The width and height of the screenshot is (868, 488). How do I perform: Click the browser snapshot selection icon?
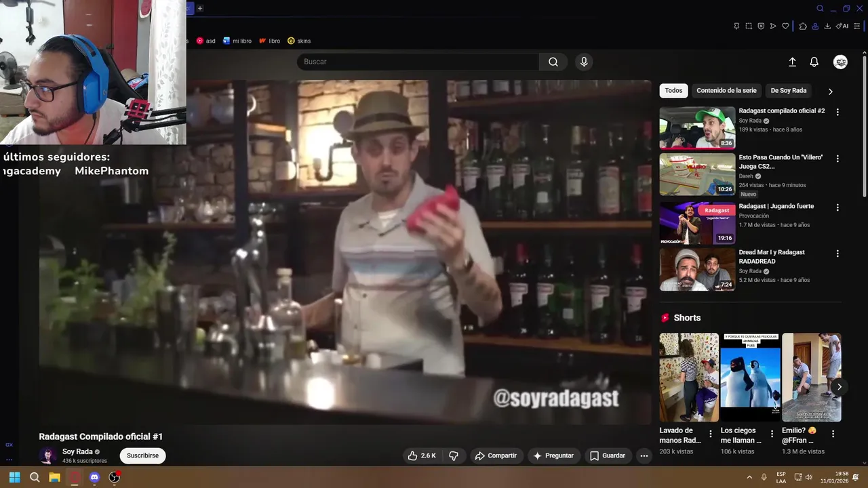click(x=749, y=26)
